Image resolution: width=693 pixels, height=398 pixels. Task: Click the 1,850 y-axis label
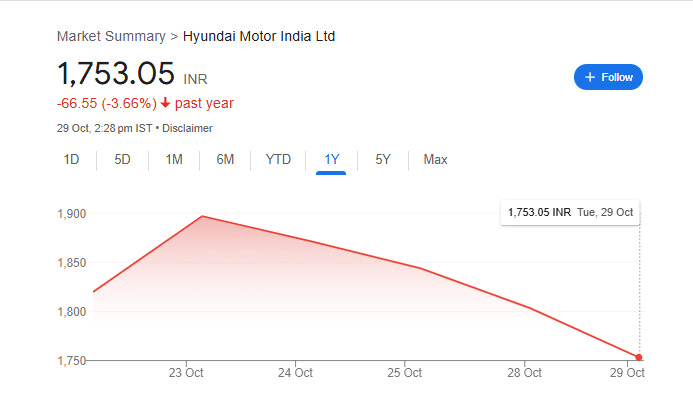(x=72, y=263)
